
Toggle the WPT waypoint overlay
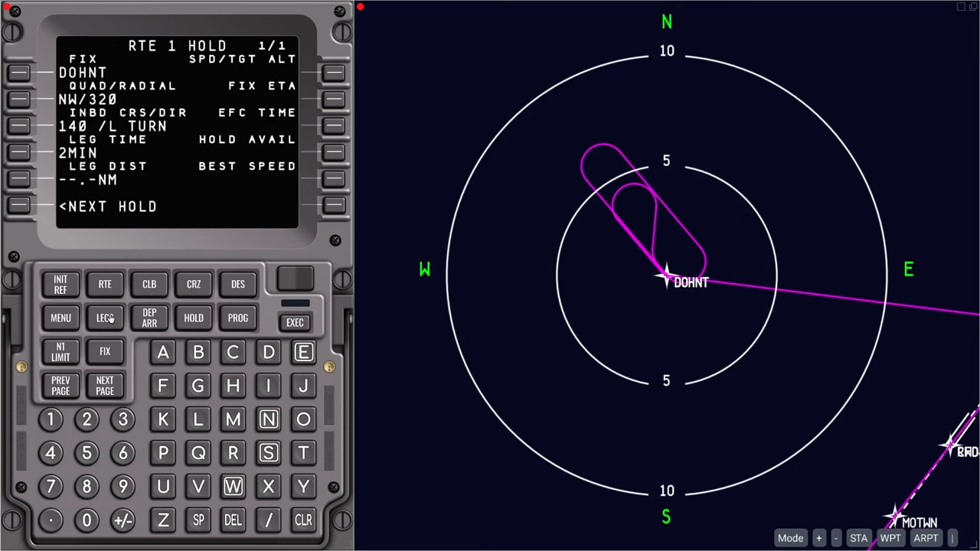tap(890, 538)
